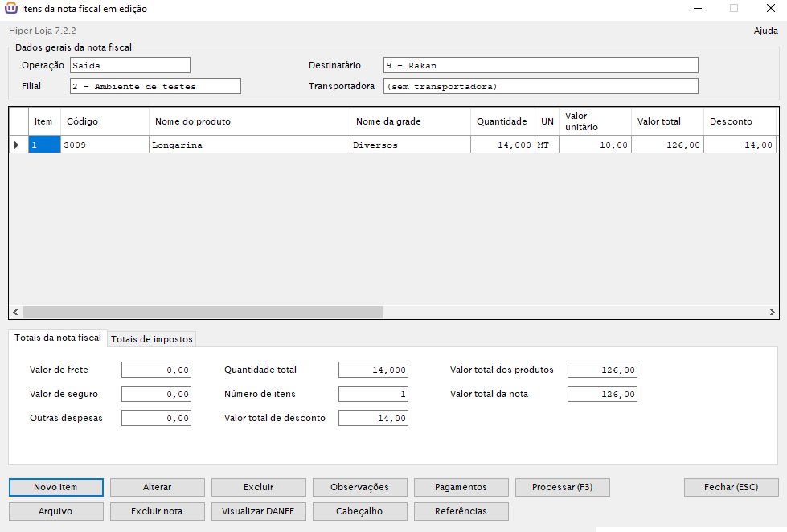This screenshot has width=787, height=532.
Task: Click the Valor total column header
Action: click(667, 121)
